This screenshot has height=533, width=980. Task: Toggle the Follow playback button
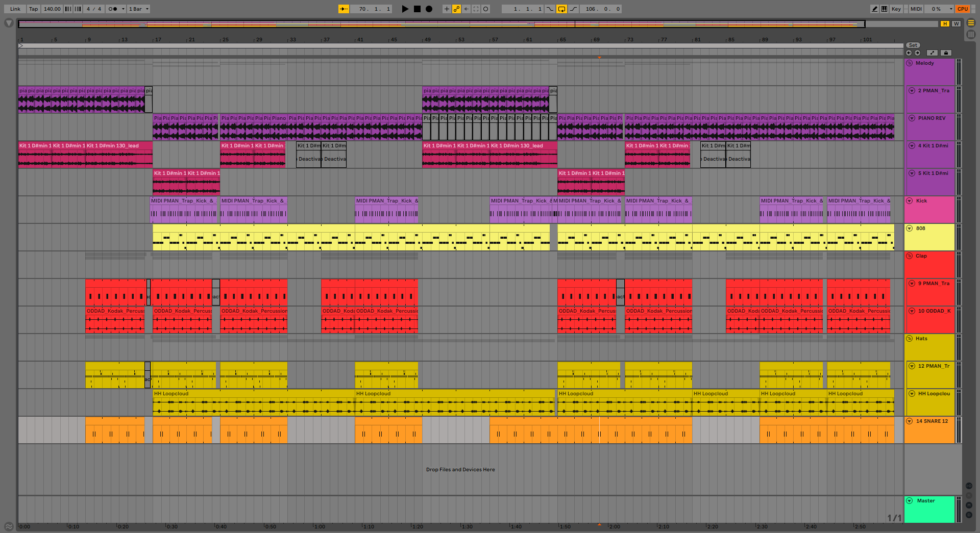click(344, 9)
